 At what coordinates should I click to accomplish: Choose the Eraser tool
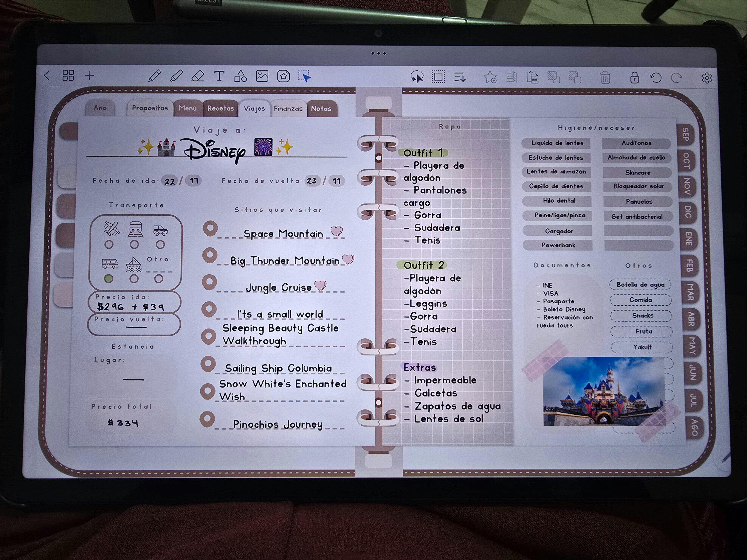point(198,76)
